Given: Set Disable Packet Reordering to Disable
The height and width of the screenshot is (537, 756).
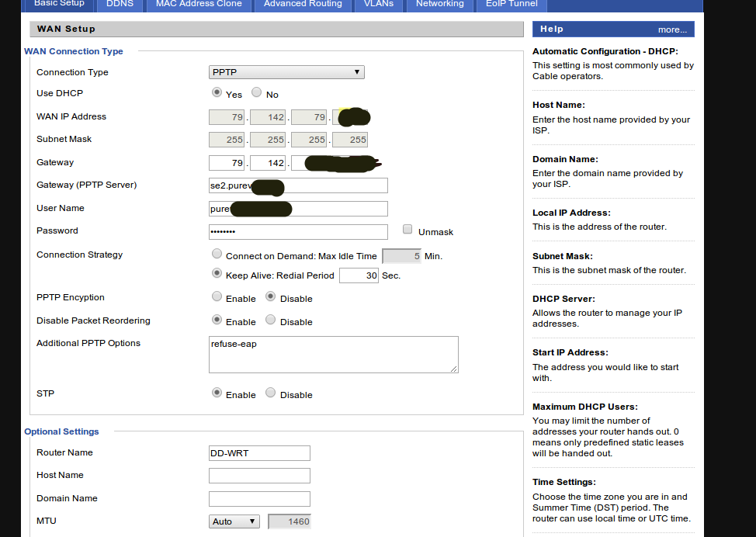Looking at the screenshot, I should 270,320.
